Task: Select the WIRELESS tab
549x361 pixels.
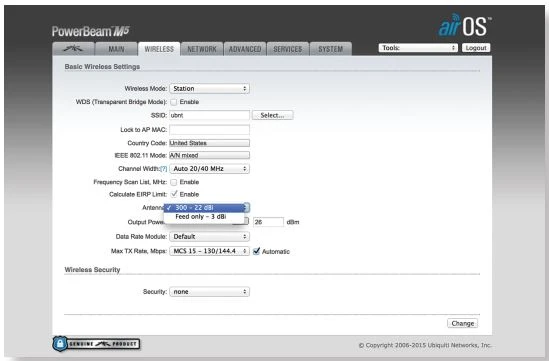Action: [159, 49]
